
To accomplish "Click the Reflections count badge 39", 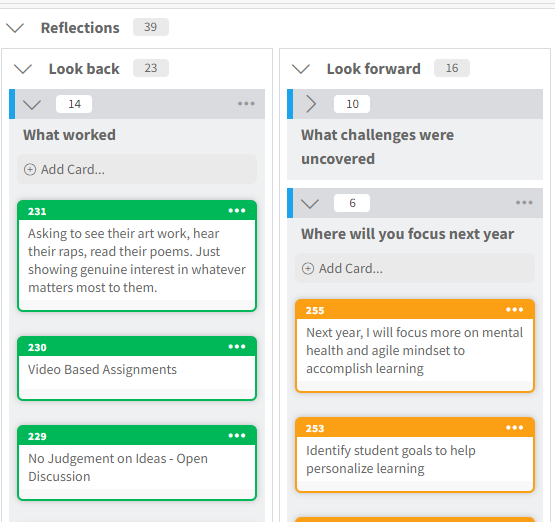I will (151, 27).
